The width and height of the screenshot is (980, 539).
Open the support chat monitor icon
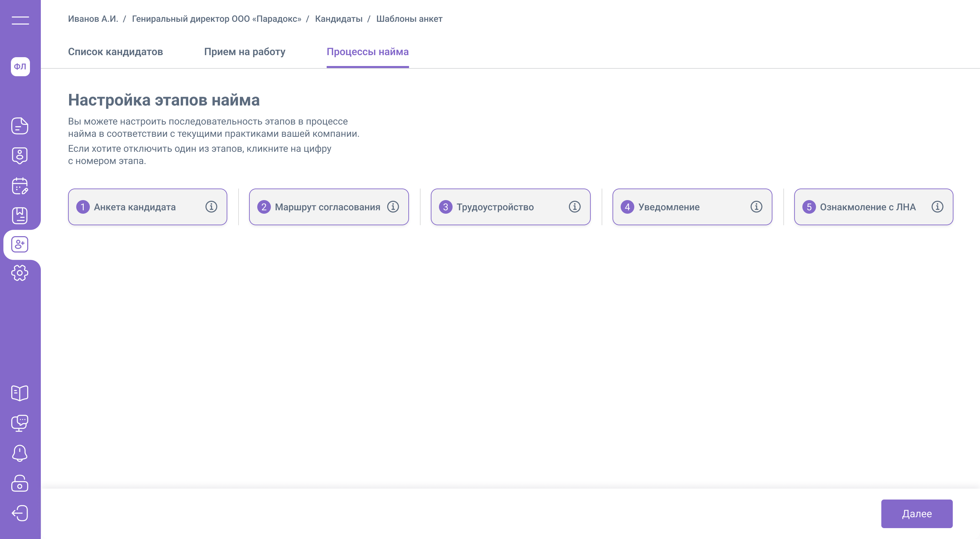pos(20,423)
